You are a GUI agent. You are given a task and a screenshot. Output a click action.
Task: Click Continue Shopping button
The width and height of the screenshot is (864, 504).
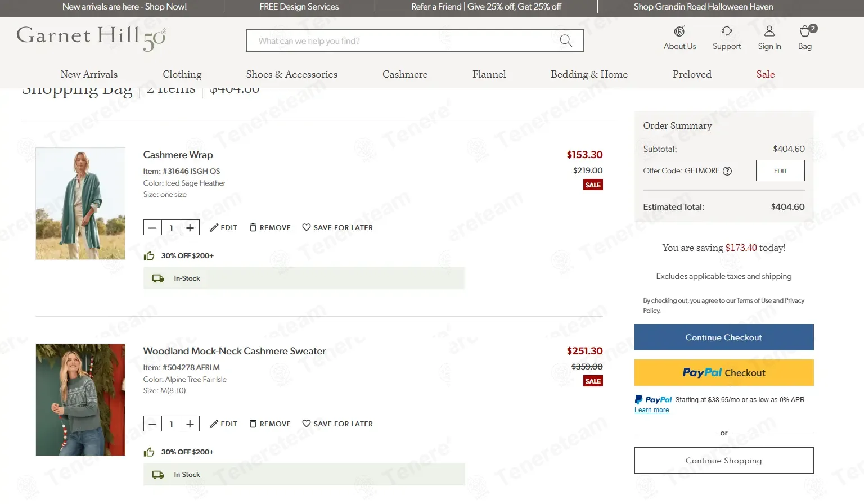coord(724,461)
